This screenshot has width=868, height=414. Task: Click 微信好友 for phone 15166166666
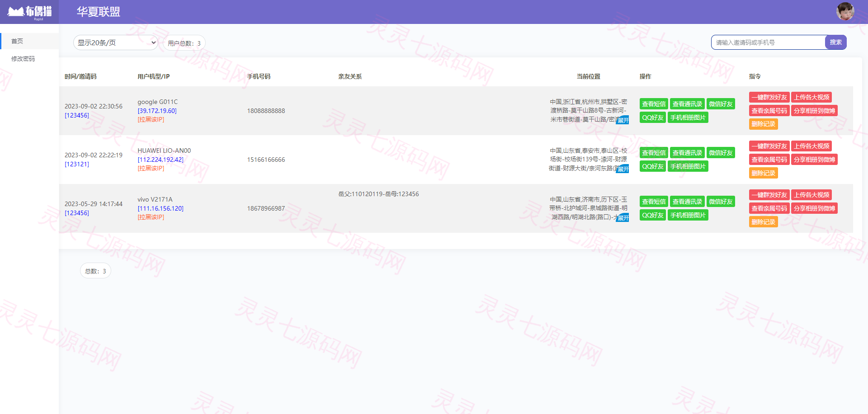pyautogui.click(x=721, y=153)
